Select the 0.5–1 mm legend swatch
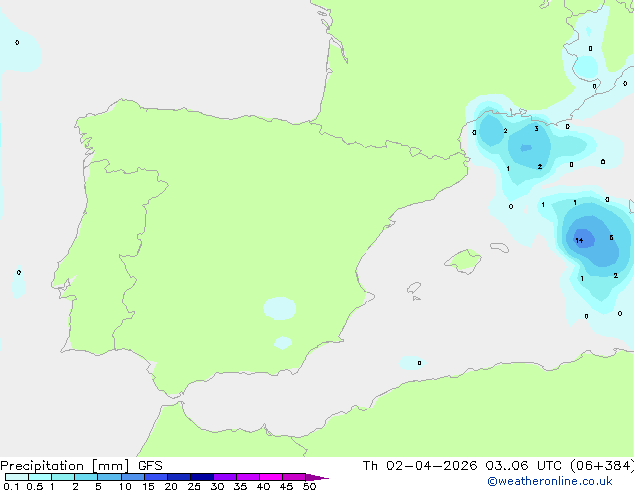 point(40,477)
